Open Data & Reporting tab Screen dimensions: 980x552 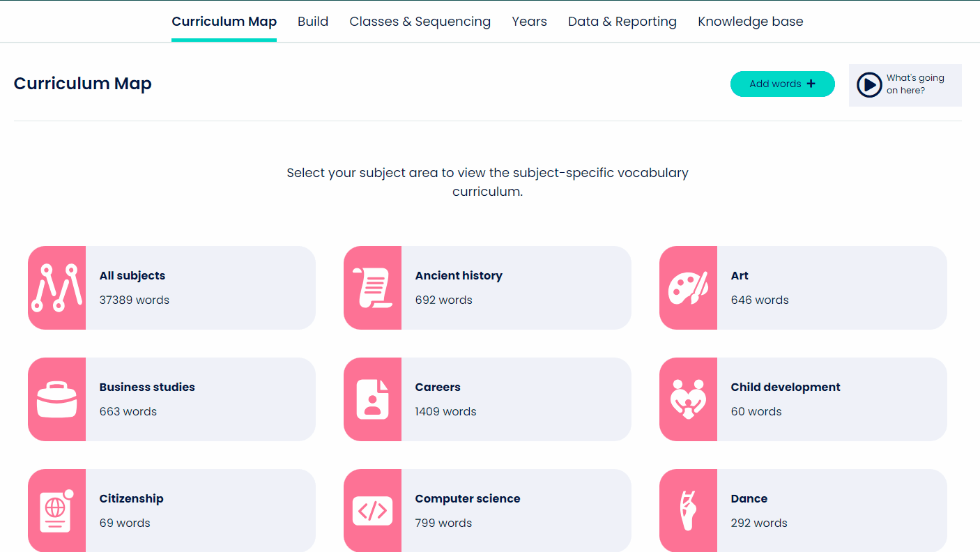point(622,22)
